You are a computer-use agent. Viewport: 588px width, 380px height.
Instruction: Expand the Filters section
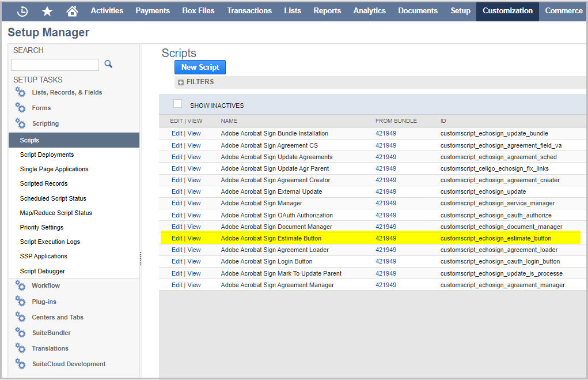click(181, 82)
